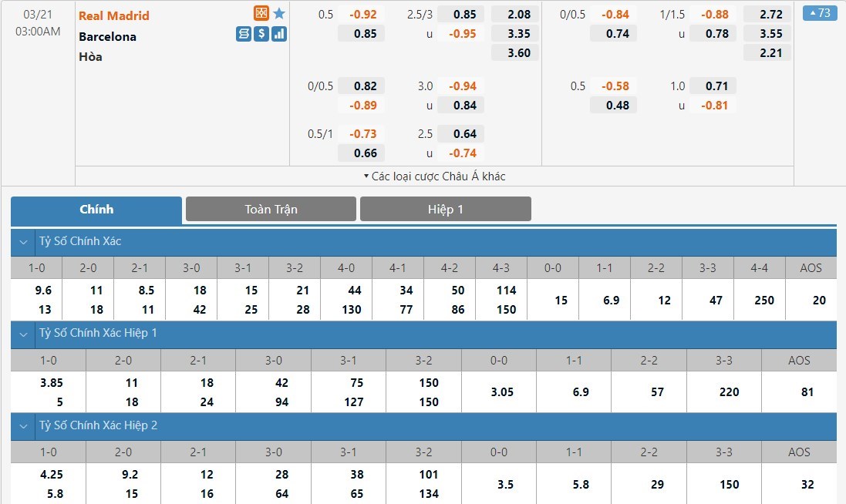Collapse the Tỷ Số Chính Xác section
This screenshot has width=846, height=504.
click(24, 242)
